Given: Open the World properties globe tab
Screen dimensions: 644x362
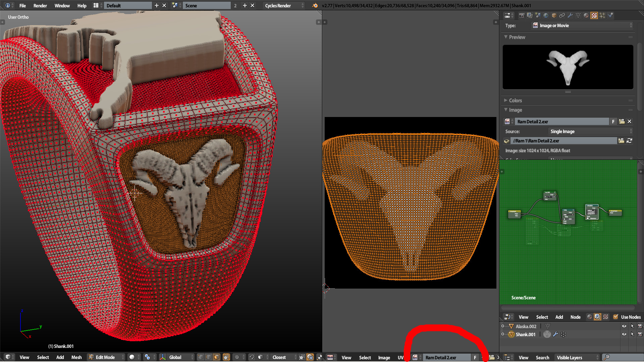Looking at the screenshot, I should click(x=546, y=15).
